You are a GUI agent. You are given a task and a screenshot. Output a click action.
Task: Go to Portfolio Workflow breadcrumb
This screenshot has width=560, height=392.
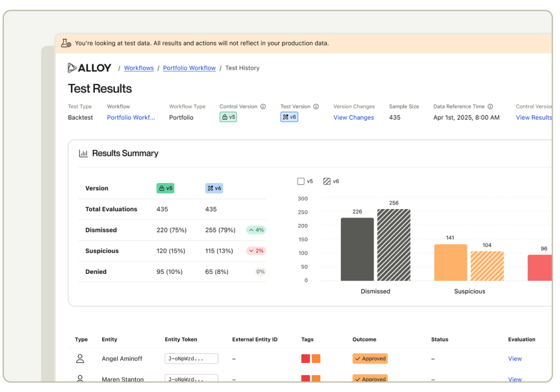189,68
